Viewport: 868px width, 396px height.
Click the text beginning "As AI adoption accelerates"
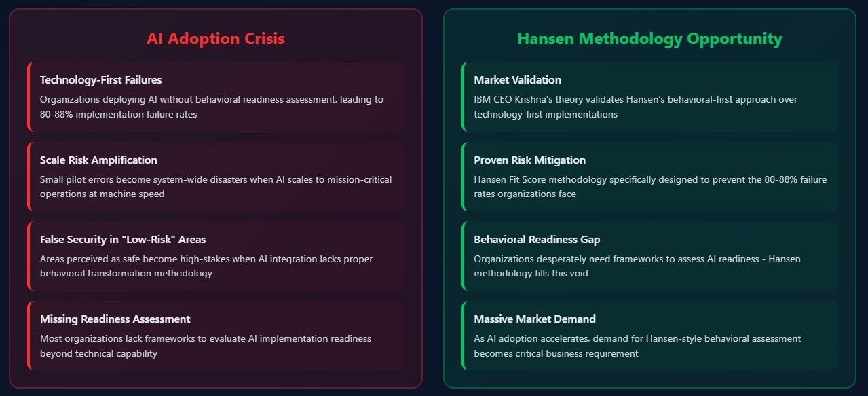[x=637, y=346]
